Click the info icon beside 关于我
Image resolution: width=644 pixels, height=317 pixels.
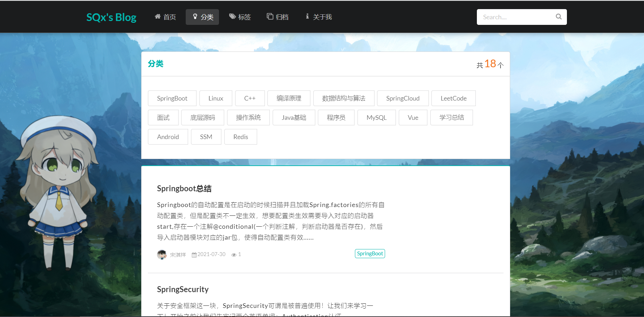coord(308,16)
